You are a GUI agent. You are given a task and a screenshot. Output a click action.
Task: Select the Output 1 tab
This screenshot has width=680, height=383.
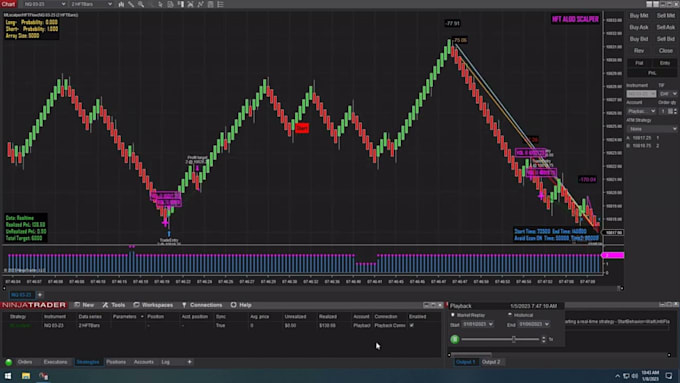coord(465,362)
